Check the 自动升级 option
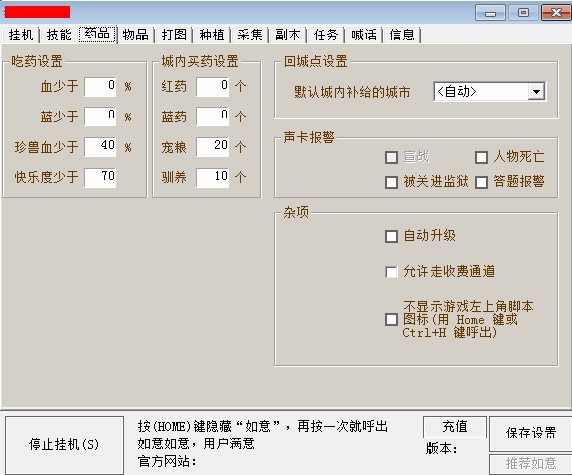This screenshot has height=475, width=572. (x=391, y=236)
